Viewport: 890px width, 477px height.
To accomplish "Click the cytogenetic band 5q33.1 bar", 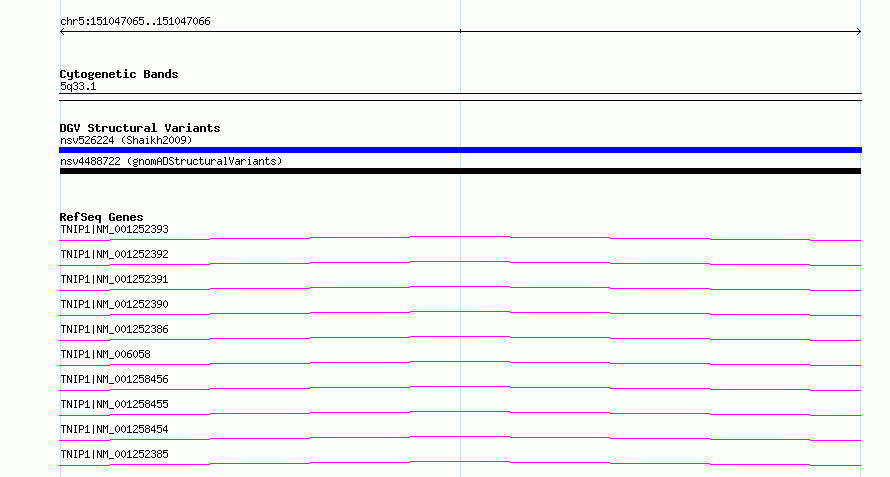I will (x=460, y=97).
